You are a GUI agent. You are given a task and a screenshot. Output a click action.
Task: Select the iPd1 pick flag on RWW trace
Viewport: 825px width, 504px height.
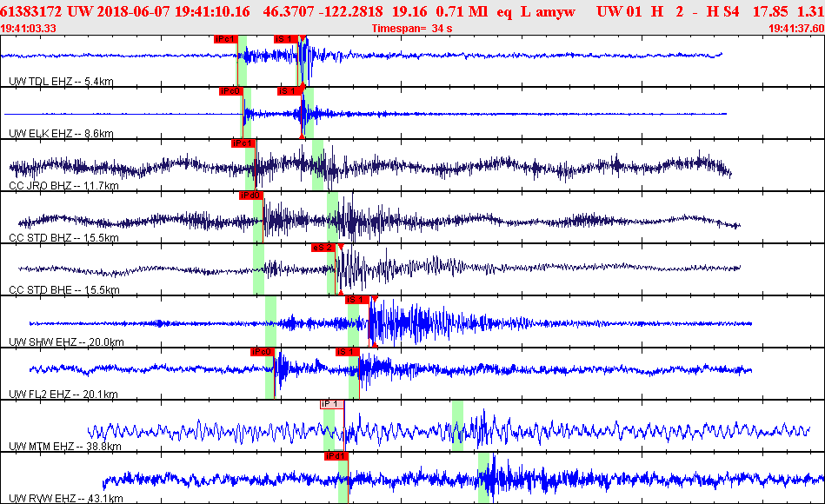(x=336, y=455)
